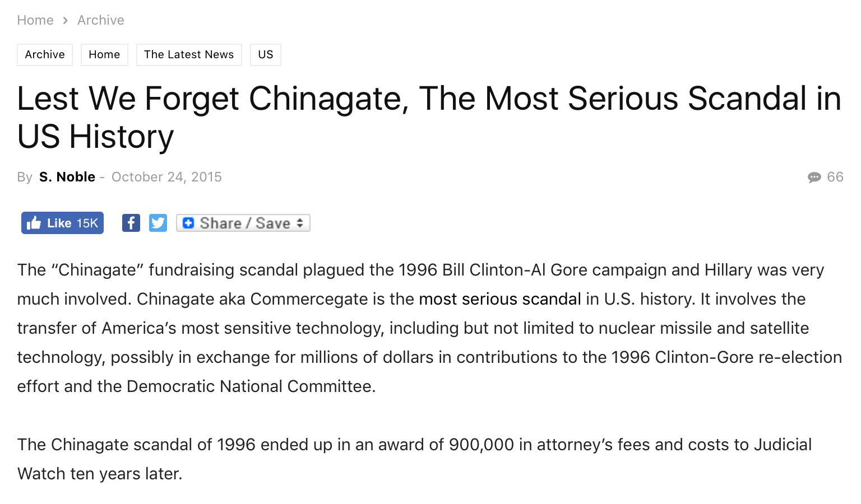Click the article headline title
Screen dimensions: 861x504
click(x=429, y=117)
